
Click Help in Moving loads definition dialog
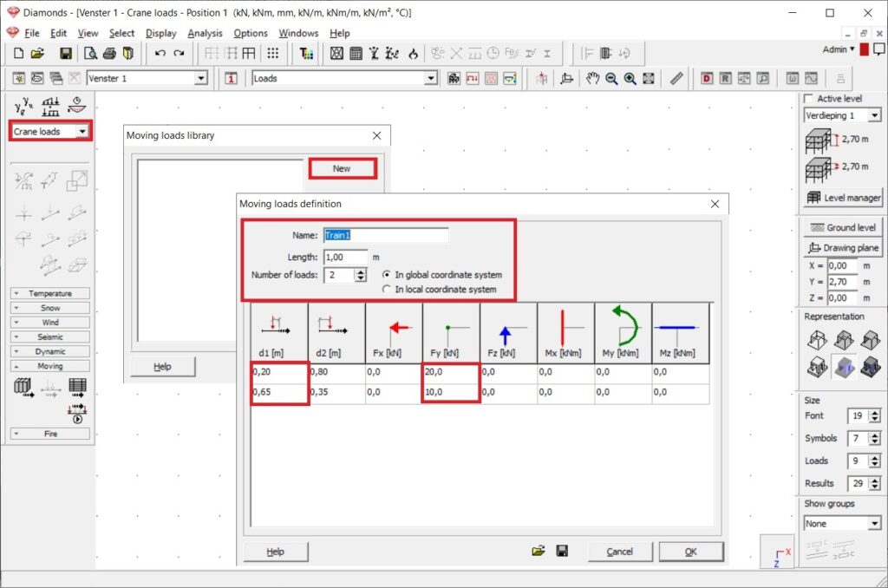coord(275,552)
